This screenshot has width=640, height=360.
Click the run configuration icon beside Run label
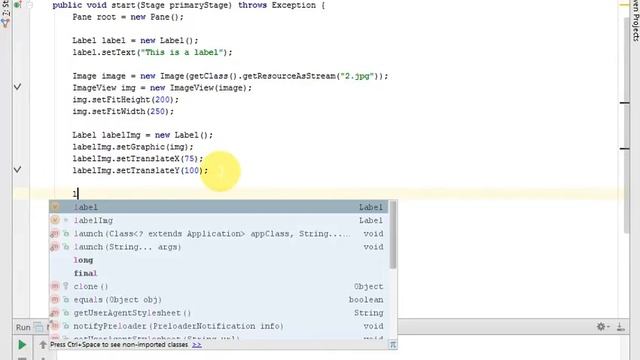pyautogui.click(x=39, y=327)
